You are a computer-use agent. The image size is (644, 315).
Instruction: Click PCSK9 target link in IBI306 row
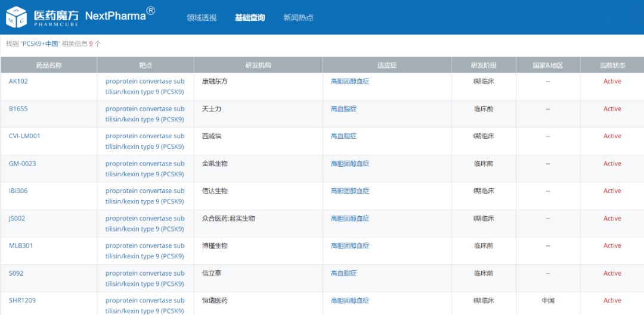(x=145, y=196)
